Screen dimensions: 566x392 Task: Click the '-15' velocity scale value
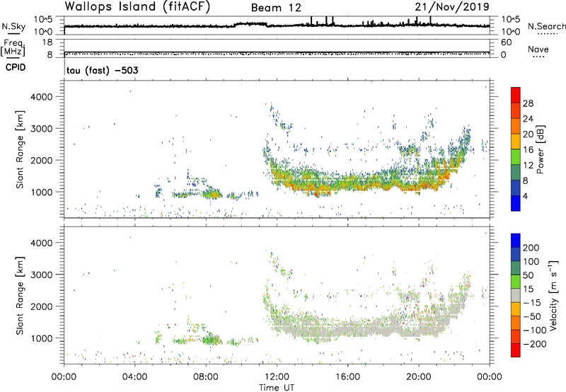pos(532,303)
